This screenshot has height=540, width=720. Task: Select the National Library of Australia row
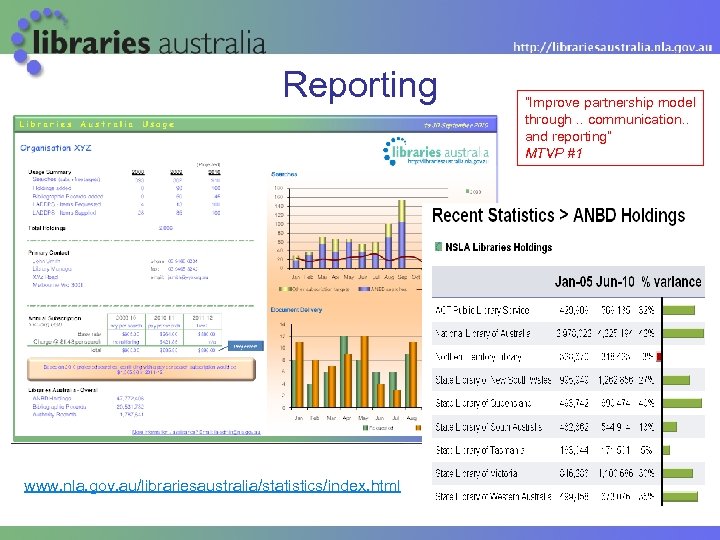point(568,333)
